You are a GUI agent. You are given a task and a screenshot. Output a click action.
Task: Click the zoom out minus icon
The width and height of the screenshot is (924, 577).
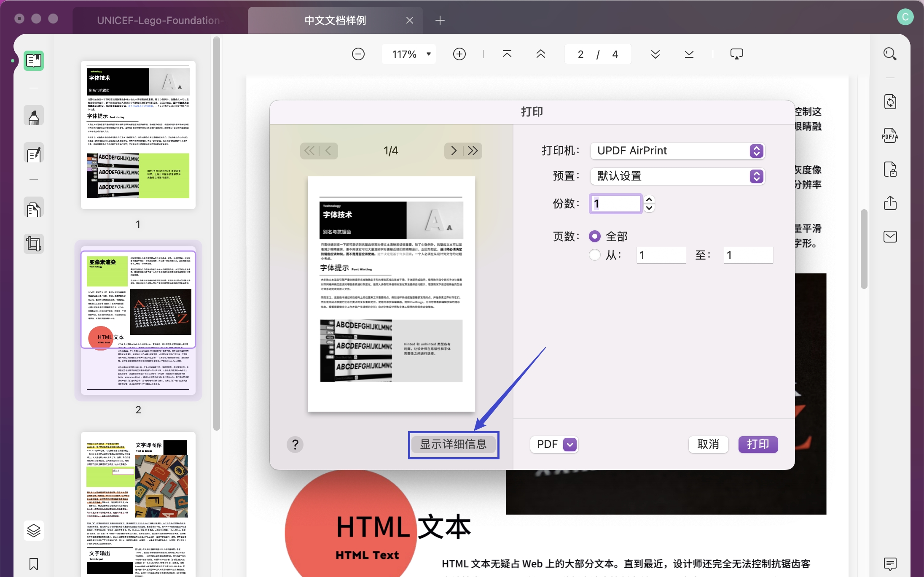click(x=358, y=54)
